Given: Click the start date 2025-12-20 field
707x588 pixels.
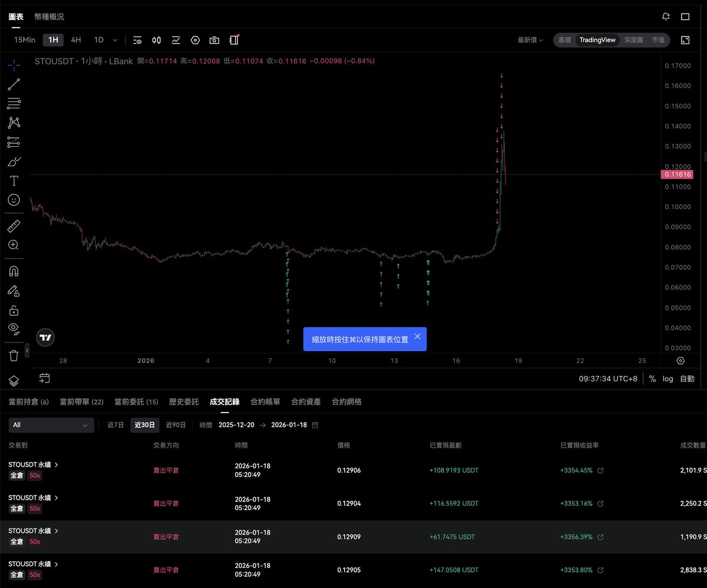Looking at the screenshot, I should point(236,425).
